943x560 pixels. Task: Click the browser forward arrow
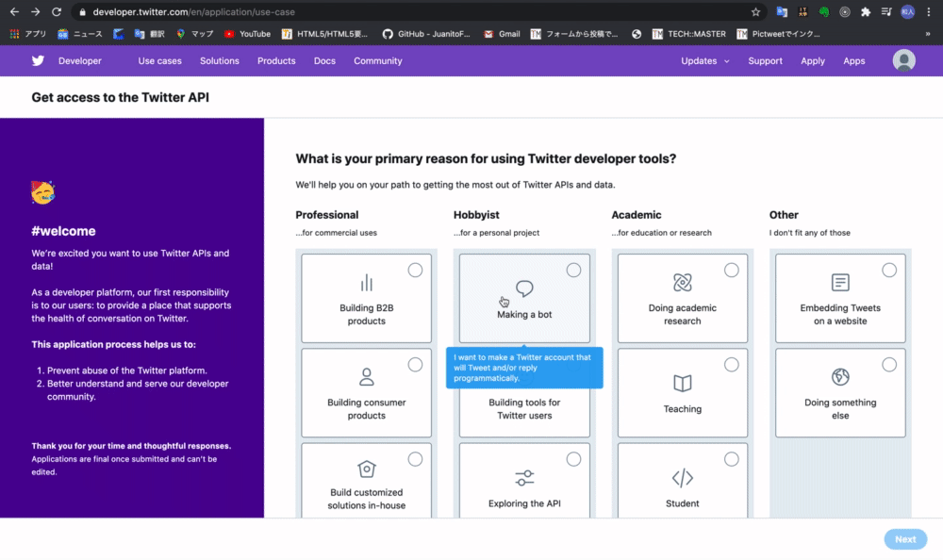tap(35, 12)
